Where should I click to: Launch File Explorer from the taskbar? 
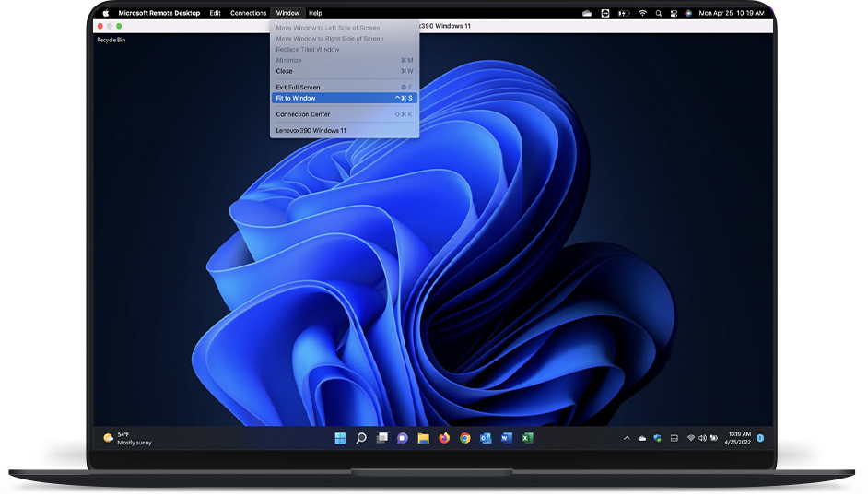tap(423, 438)
